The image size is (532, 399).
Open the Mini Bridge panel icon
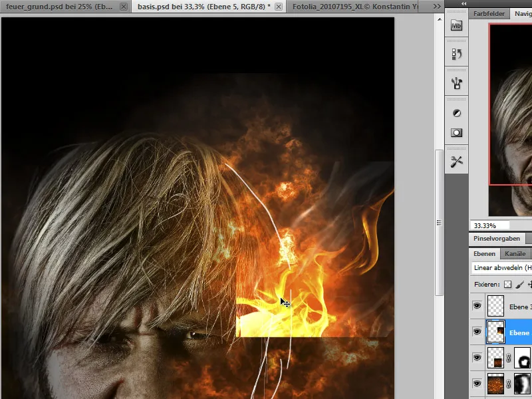click(x=456, y=25)
